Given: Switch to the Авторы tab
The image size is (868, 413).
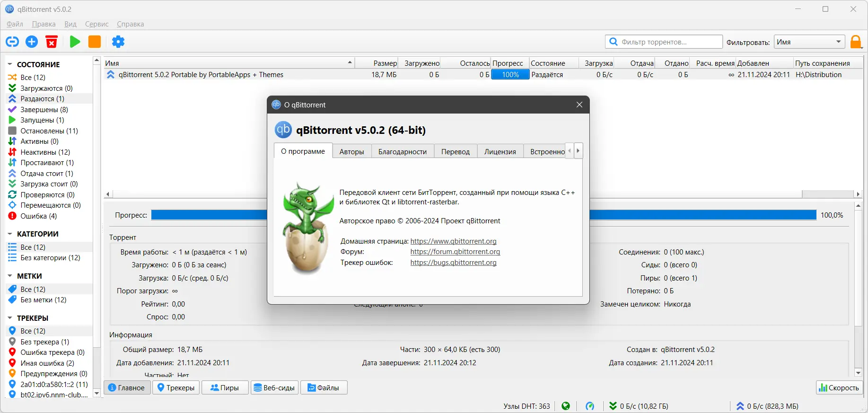Looking at the screenshot, I should click(x=351, y=151).
